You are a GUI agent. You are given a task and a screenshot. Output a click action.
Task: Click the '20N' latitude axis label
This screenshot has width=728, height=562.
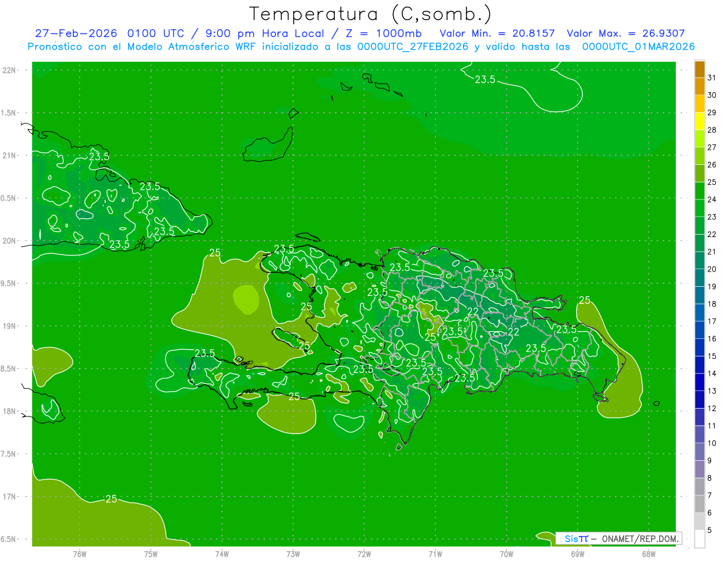click(9, 241)
